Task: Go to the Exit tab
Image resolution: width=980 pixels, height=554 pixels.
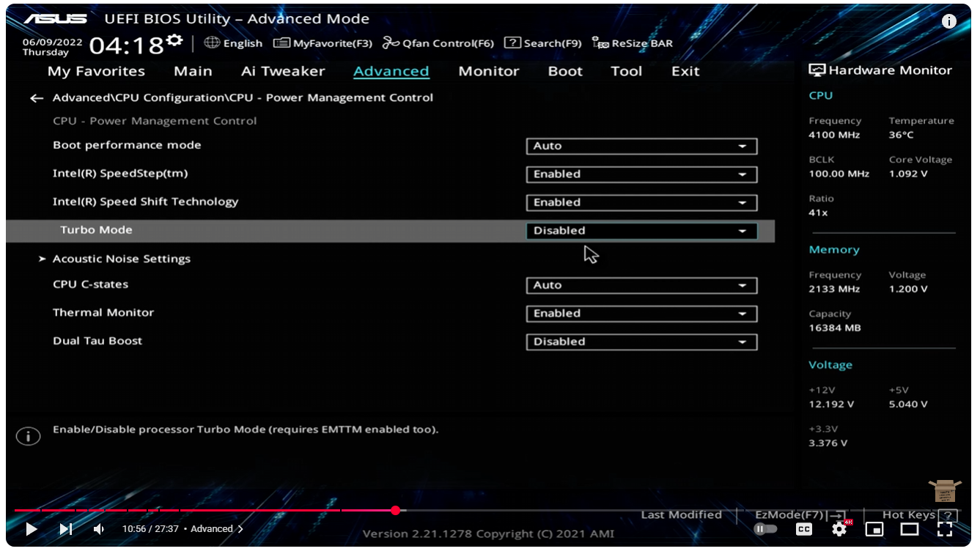Action: 685,71
